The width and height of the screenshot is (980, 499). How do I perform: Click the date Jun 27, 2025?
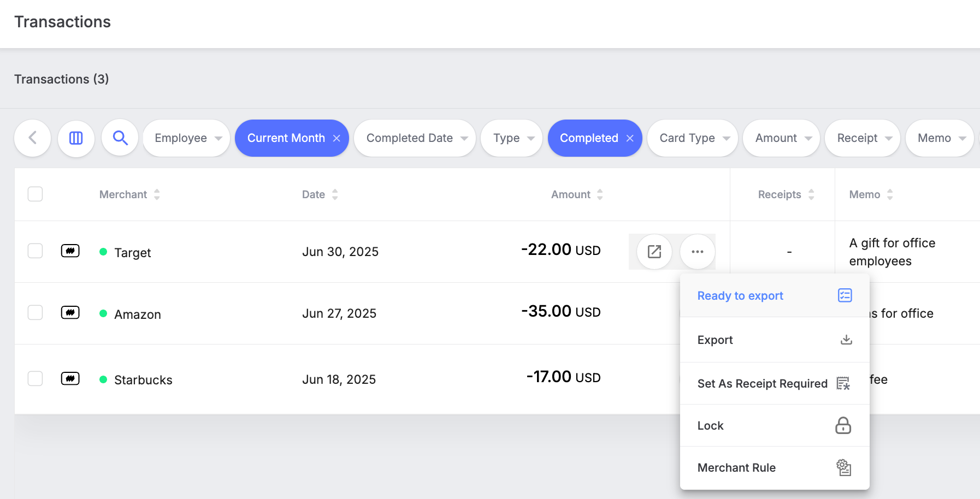[x=339, y=313]
